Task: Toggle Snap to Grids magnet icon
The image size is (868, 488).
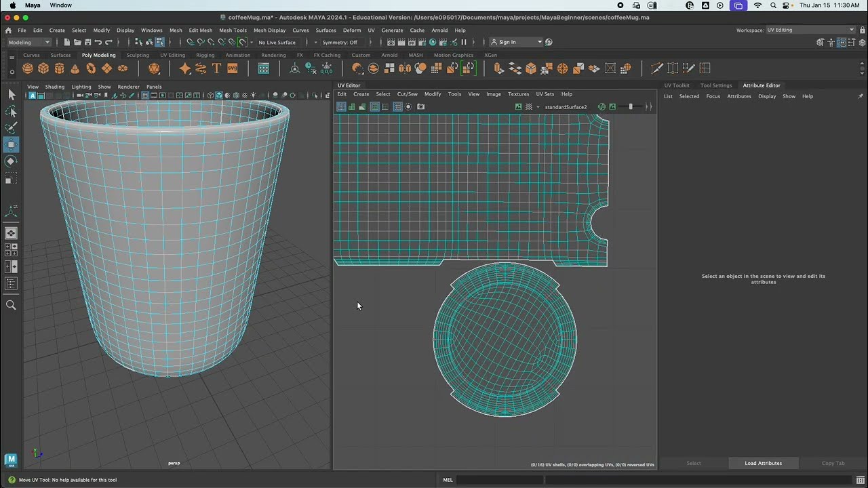Action: (x=190, y=42)
